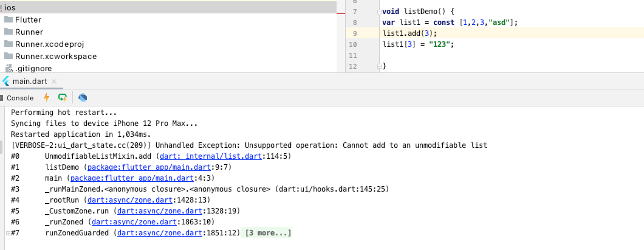The width and height of the screenshot is (644, 250).
Task: Place cursor on list1.add(3); line
Action: [410, 33]
